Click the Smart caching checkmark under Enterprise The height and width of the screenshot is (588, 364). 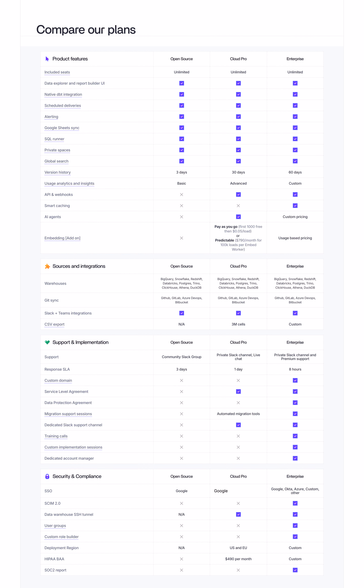[295, 206]
